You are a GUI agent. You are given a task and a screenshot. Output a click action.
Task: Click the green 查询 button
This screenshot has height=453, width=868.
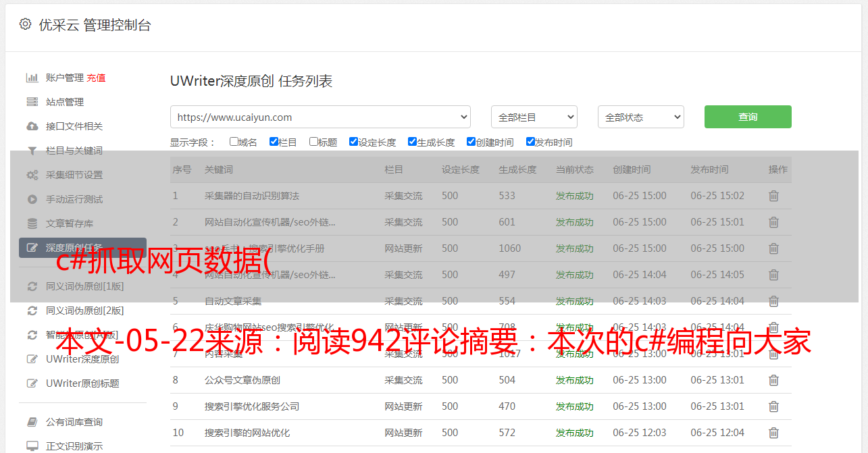pyautogui.click(x=748, y=117)
